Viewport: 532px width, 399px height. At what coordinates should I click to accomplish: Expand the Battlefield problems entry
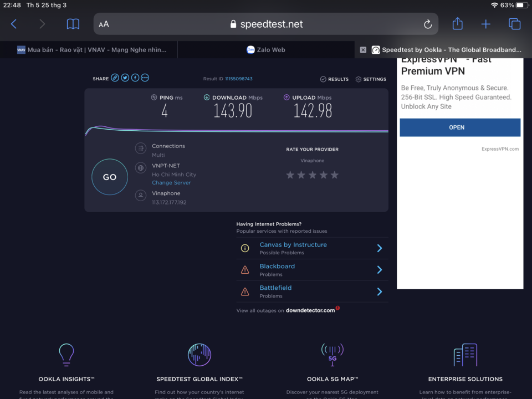[x=312, y=292]
